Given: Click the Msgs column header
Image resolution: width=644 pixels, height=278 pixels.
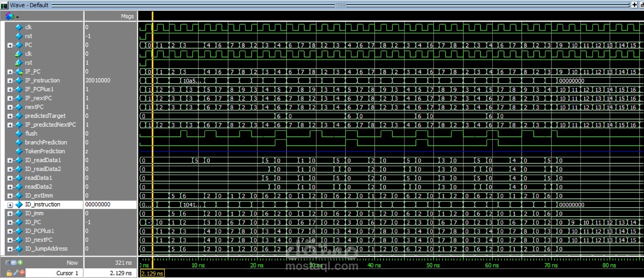Looking at the screenshot, I should click(127, 16).
